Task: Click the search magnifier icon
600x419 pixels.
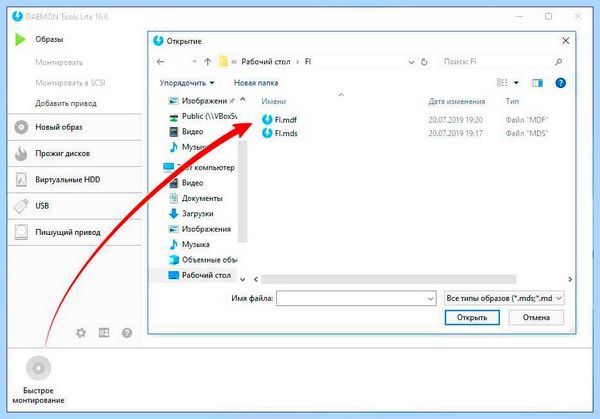Action: 559,62
